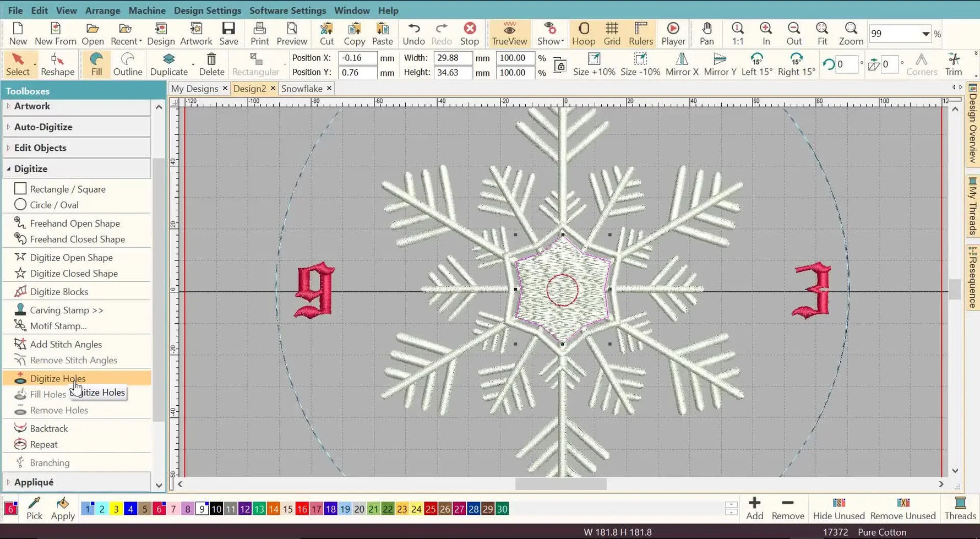The height and width of the screenshot is (539, 980).
Task: Open the Arrange menu
Action: point(102,10)
